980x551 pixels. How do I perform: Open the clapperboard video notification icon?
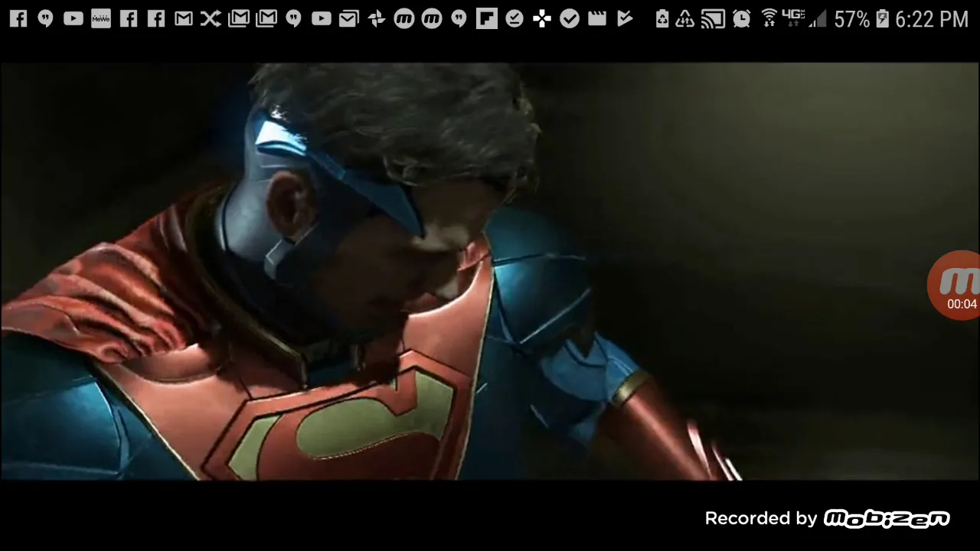pos(597,18)
